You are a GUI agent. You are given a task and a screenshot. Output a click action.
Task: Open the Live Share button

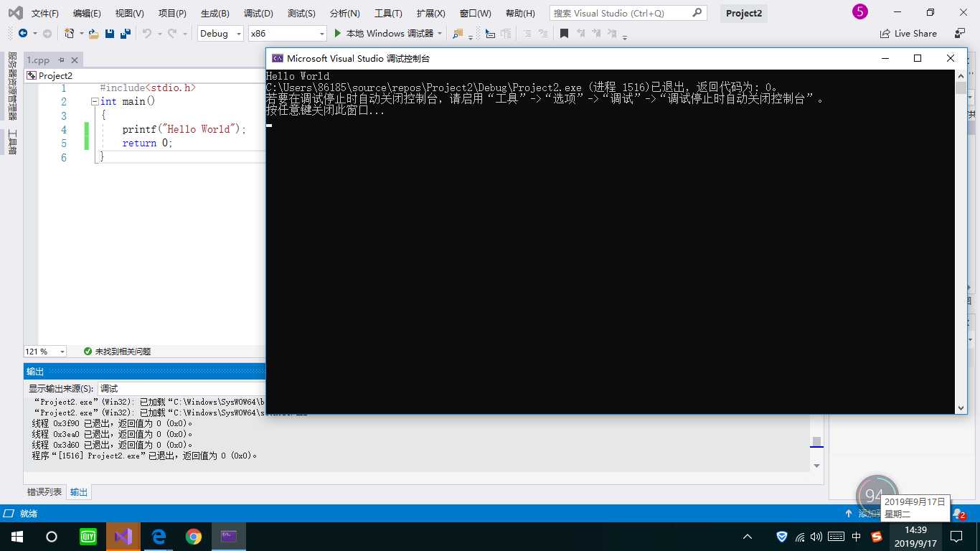[908, 34]
